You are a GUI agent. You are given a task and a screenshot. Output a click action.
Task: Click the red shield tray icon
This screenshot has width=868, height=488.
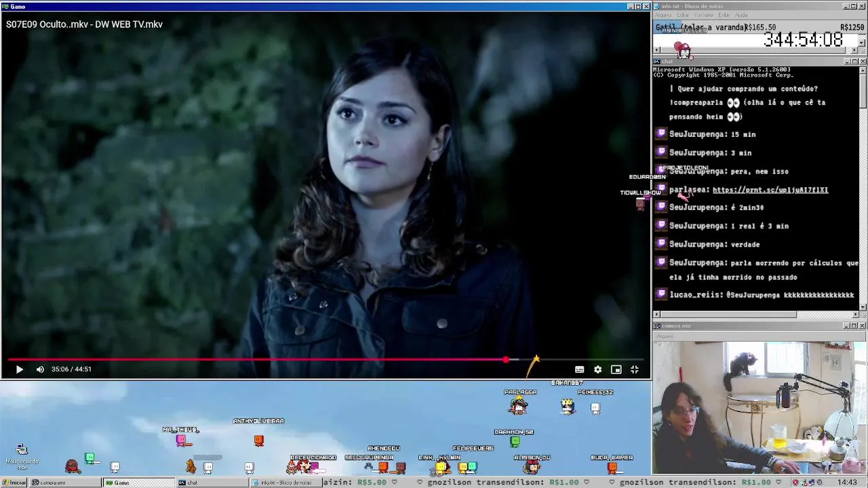pyautogui.click(x=795, y=483)
